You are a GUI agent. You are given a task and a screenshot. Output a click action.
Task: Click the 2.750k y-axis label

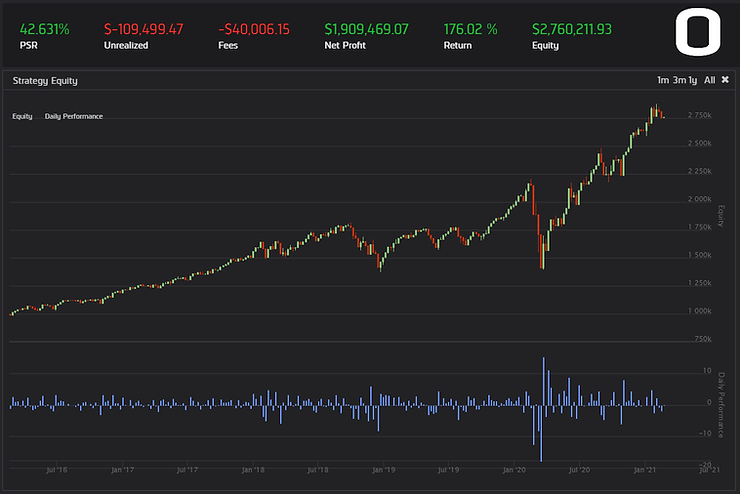pos(699,115)
